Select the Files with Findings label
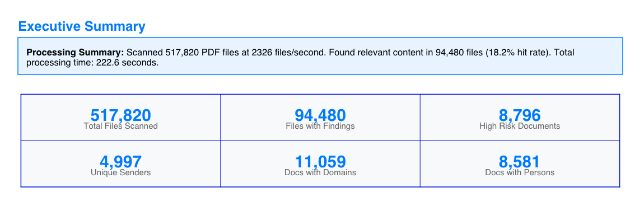The image size is (644, 220). point(320,126)
